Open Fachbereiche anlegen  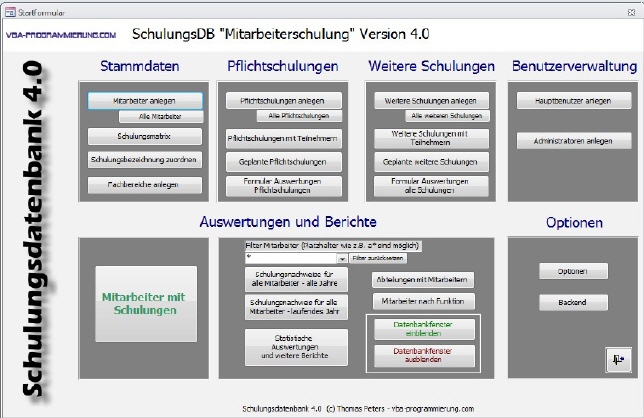pos(145,185)
